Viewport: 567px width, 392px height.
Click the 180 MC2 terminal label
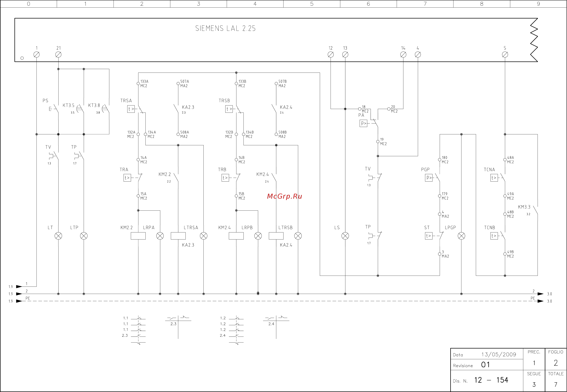click(445, 160)
